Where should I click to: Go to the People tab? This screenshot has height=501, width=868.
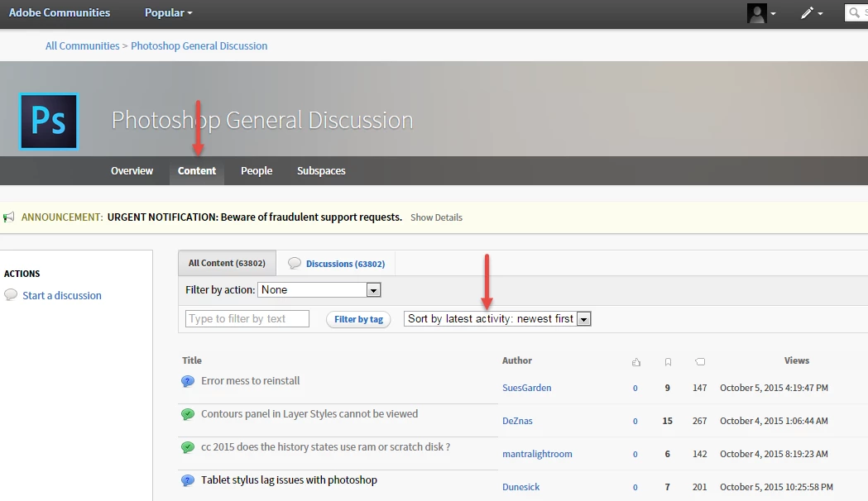[257, 171]
